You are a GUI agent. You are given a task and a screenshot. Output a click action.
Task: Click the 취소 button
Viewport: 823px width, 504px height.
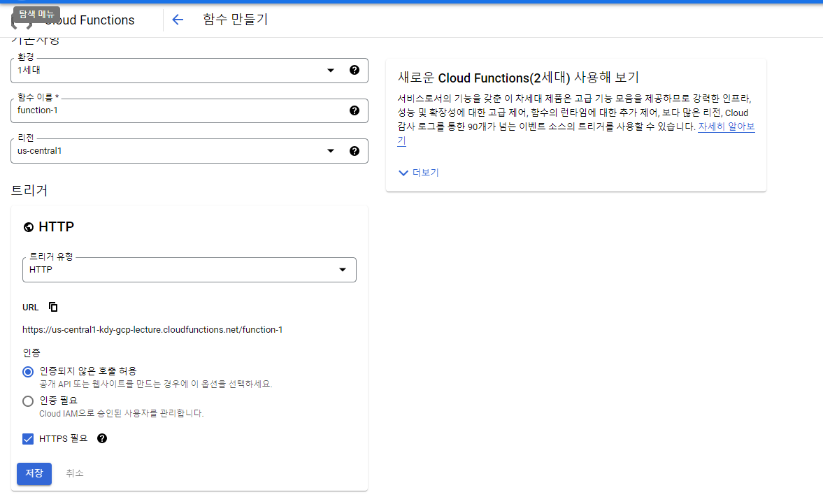75,473
